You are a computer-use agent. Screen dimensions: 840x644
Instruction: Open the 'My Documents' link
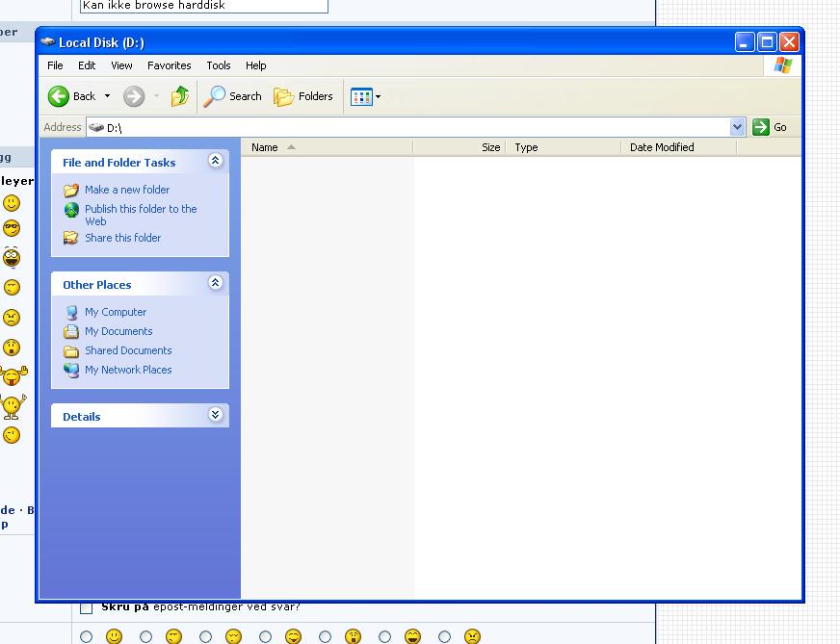click(x=118, y=331)
